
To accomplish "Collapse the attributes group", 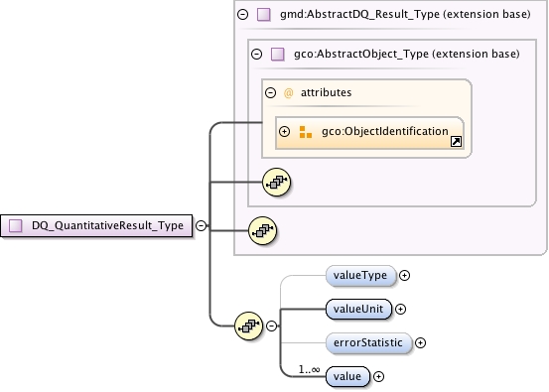I will (x=270, y=92).
